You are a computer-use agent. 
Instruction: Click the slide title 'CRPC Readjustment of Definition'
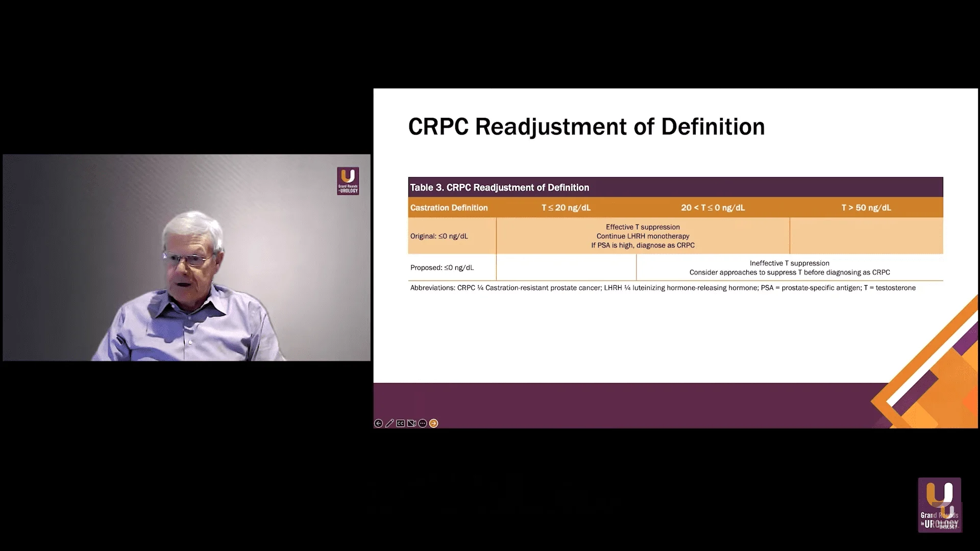point(586,127)
